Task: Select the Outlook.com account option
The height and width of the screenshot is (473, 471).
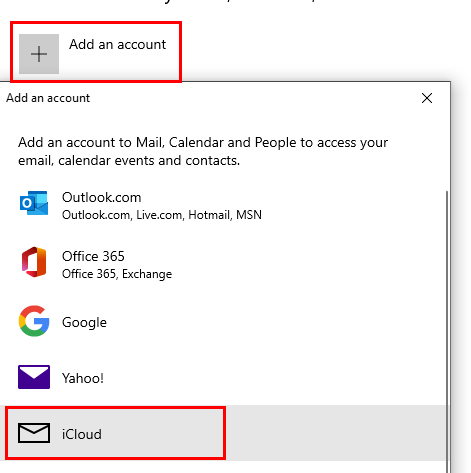Action: click(x=223, y=206)
